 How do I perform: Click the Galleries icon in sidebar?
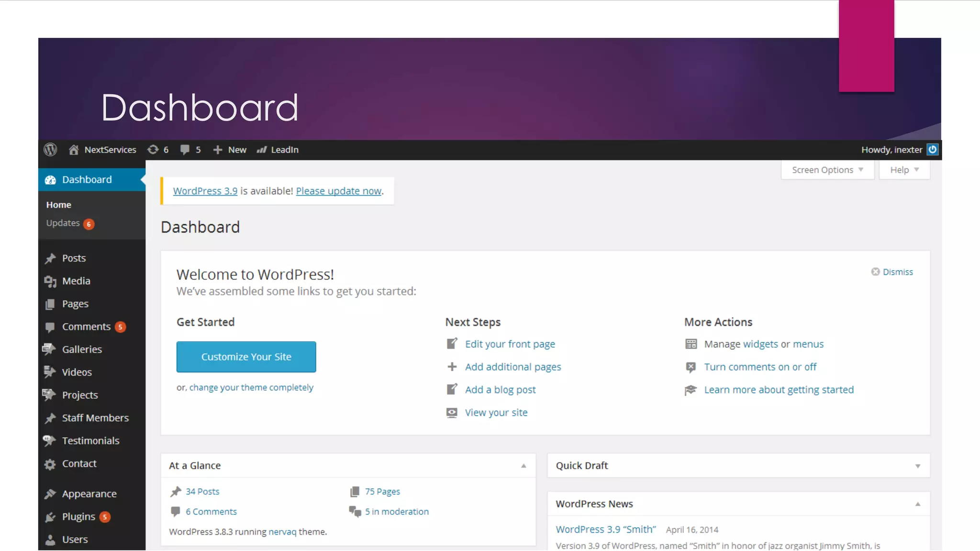click(x=49, y=350)
